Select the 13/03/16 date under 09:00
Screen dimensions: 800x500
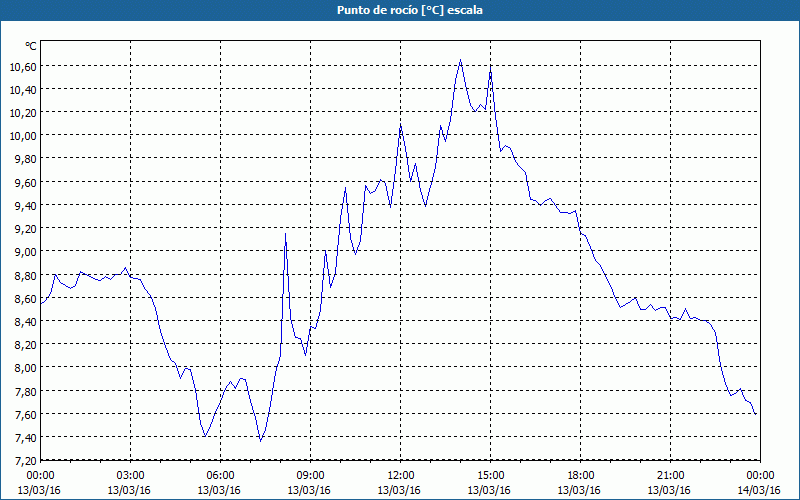coord(309,490)
